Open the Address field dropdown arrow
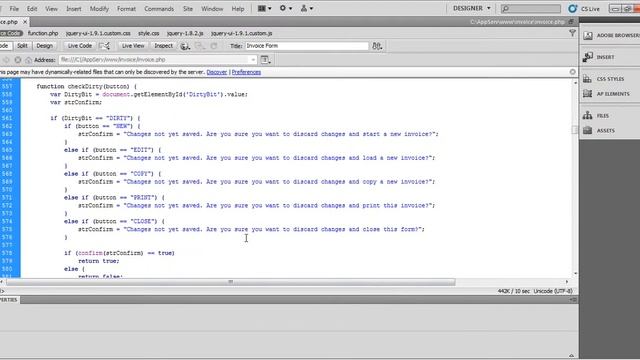The height and width of the screenshot is (360, 640). (253, 60)
